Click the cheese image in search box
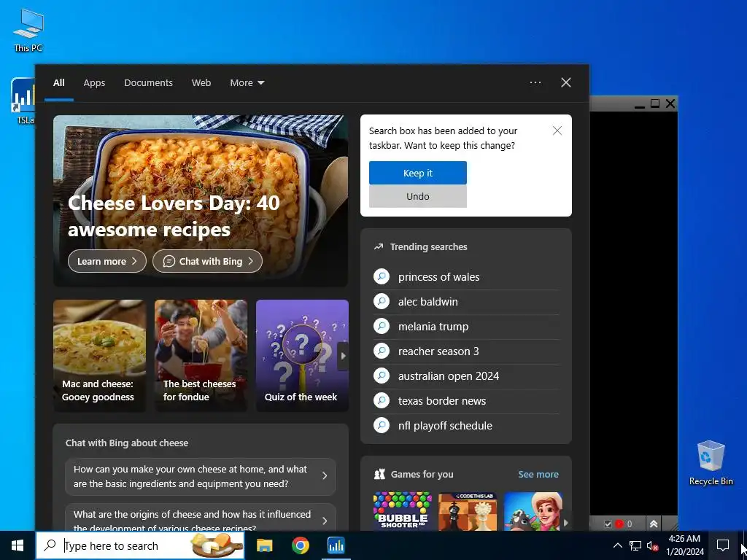This screenshot has height=560, width=747. [x=216, y=545]
